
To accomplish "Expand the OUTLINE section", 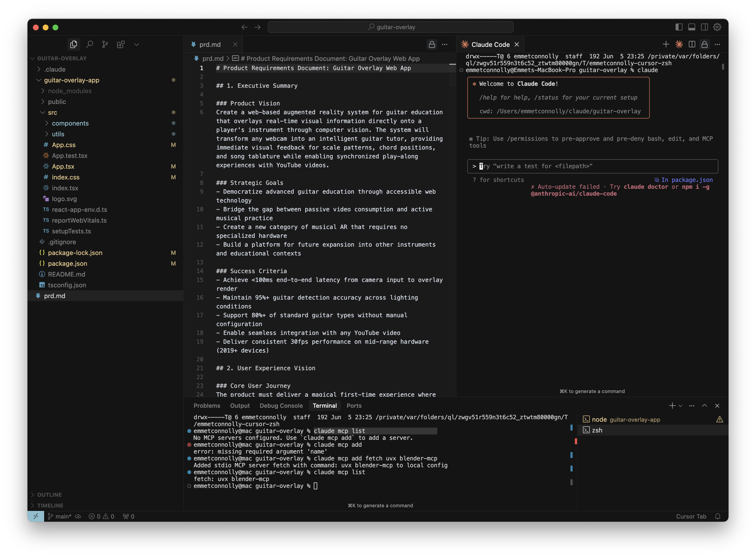I will click(105, 495).
